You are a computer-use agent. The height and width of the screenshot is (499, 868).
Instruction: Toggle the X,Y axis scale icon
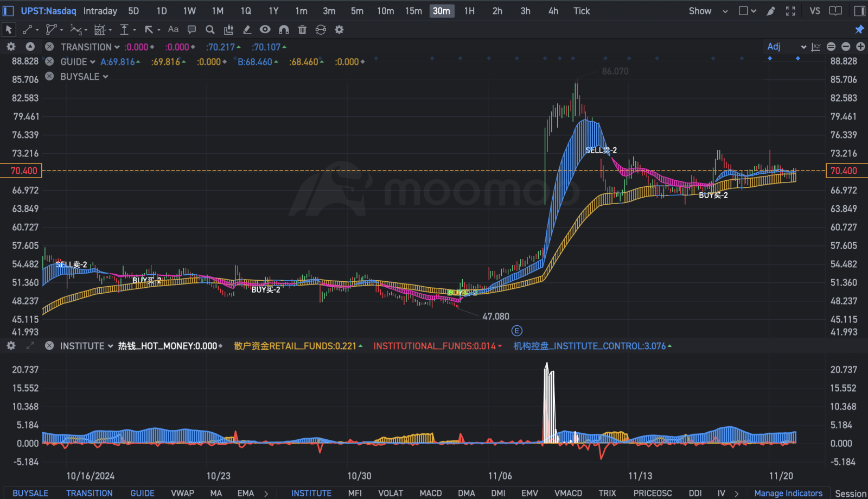(816, 47)
